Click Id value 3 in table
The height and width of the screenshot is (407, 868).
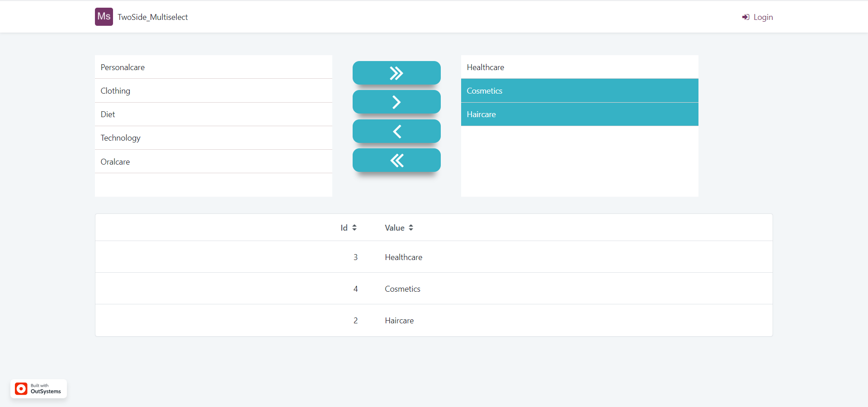(355, 257)
